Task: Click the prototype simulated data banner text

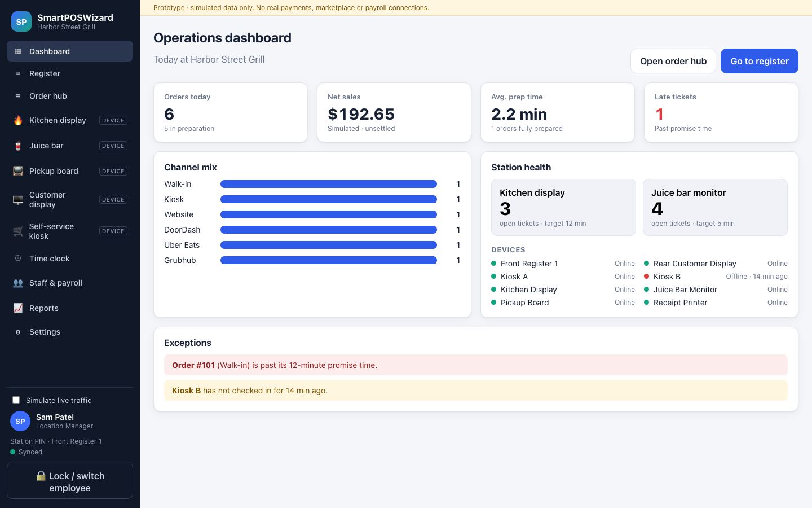Action: tap(291, 8)
